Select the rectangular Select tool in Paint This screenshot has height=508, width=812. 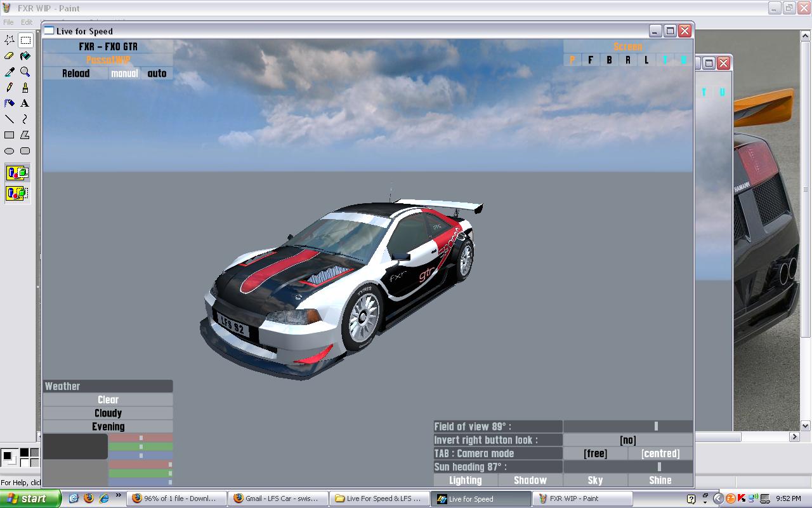pos(25,40)
